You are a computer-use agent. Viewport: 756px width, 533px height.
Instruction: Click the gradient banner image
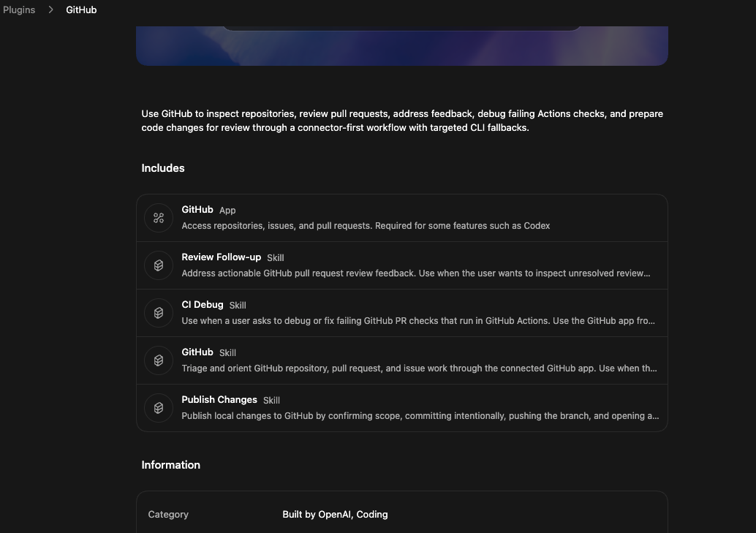[402, 46]
